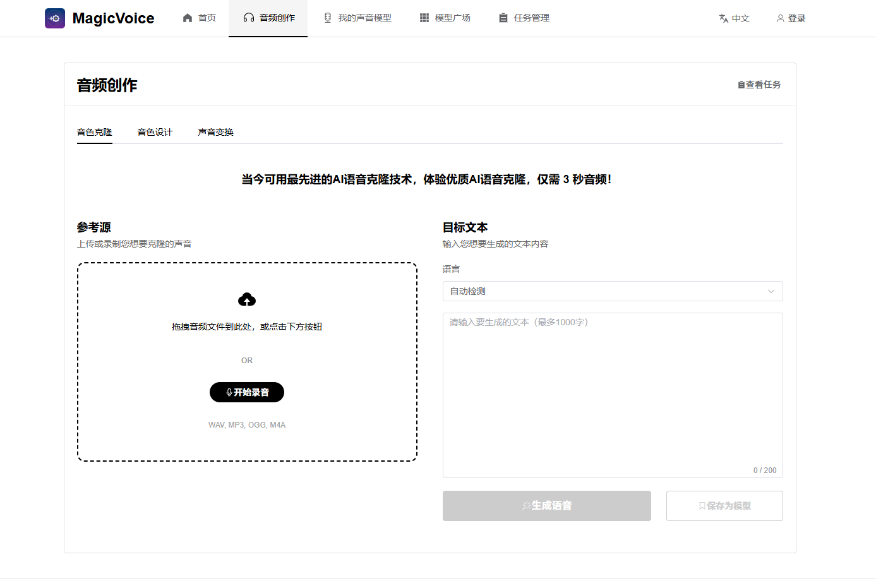Click the cloud upload icon in drop zone
Image resolution: width=876 pixels, height=588 pixels.
(246, 299)
